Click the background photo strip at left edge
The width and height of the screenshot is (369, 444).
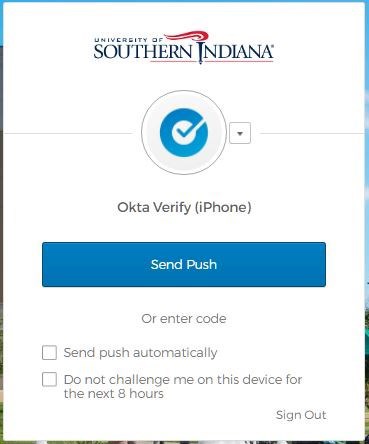coord(1,233)
